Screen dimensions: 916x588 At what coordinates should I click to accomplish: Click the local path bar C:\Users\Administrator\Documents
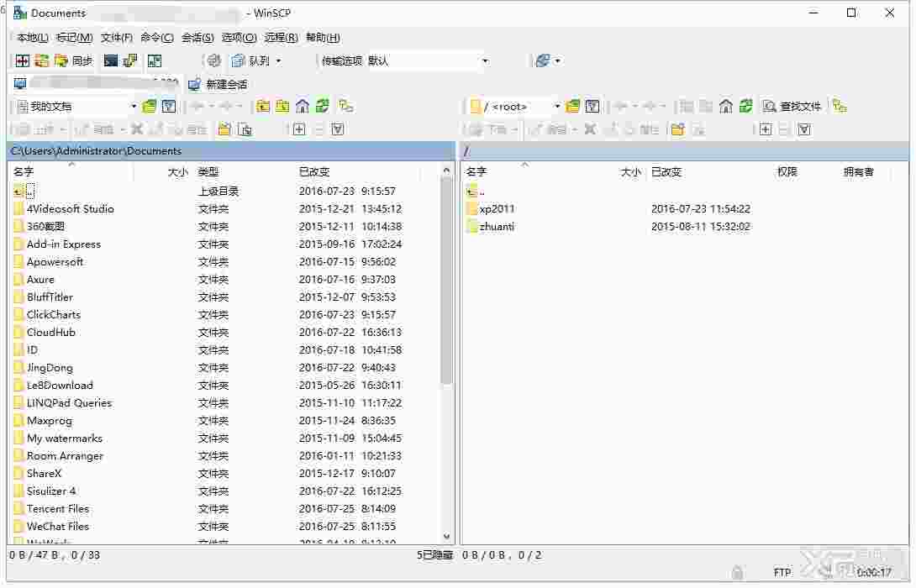(231, 150)
